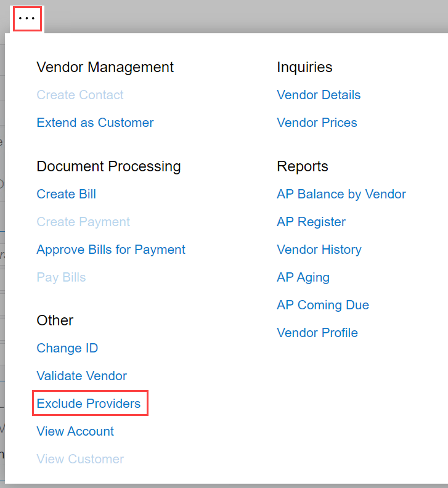
Task: Run Validate Vendor action
Action: pyautogui.click(x=81, y=376)
